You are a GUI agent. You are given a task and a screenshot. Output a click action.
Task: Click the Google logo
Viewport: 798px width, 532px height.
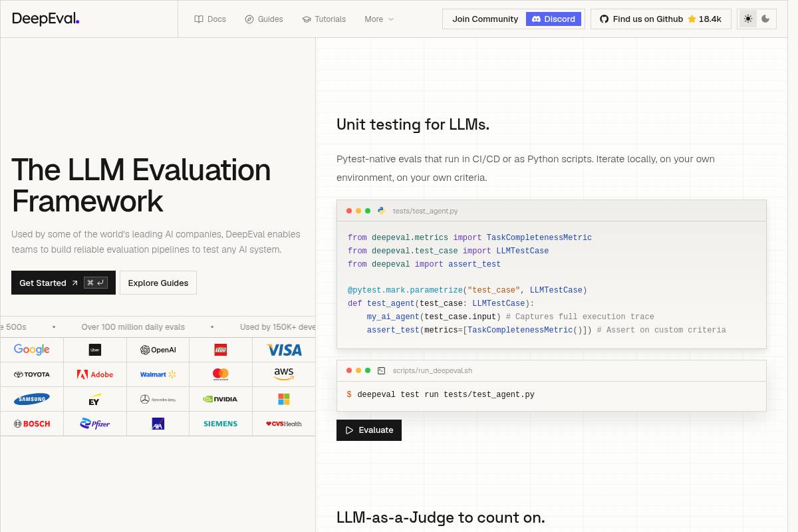[x=32, y=350]
